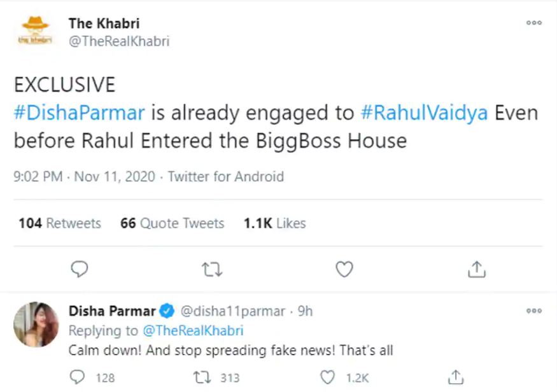Click the reply icon under main tweet

(x=80, y=270)
